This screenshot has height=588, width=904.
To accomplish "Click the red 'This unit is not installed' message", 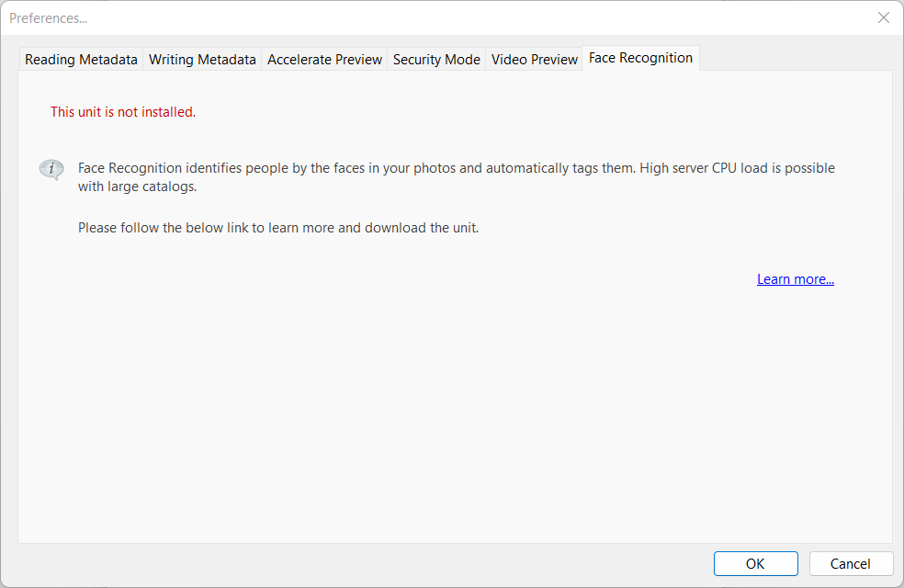I will coord(123,112).
